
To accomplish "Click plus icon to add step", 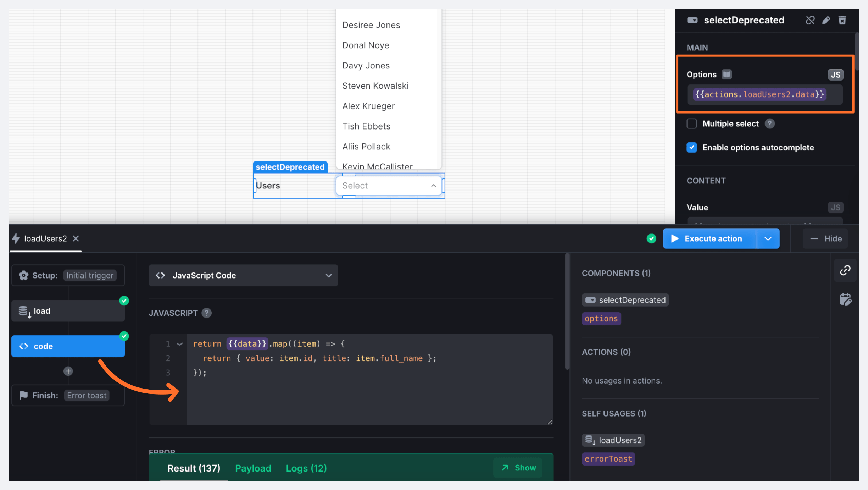I will click(x=68, y=371).
